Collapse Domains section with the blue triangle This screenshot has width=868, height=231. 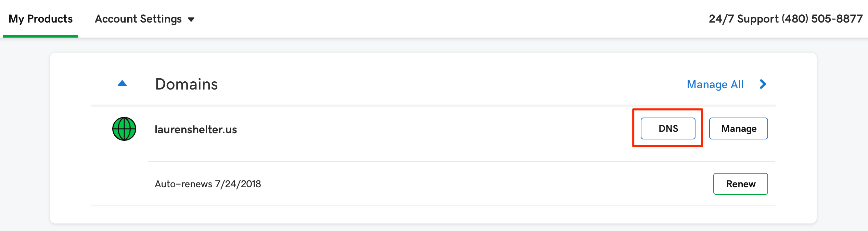point(122,83)
